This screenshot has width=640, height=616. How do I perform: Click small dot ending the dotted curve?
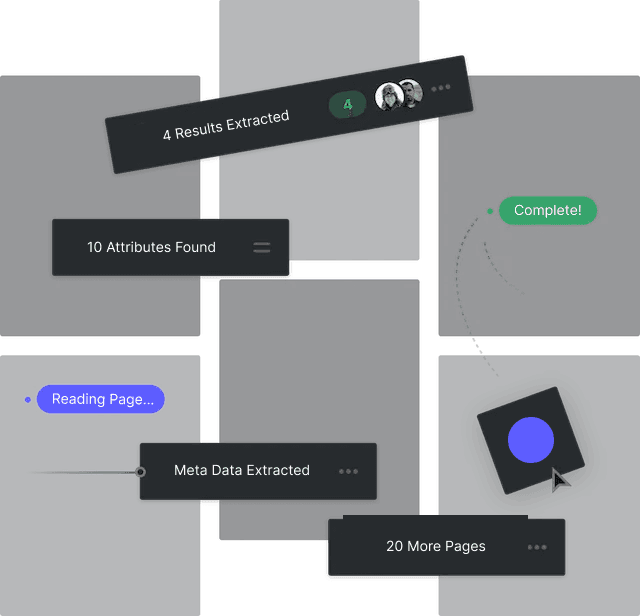pyautogui.click(x=480, y=352)
